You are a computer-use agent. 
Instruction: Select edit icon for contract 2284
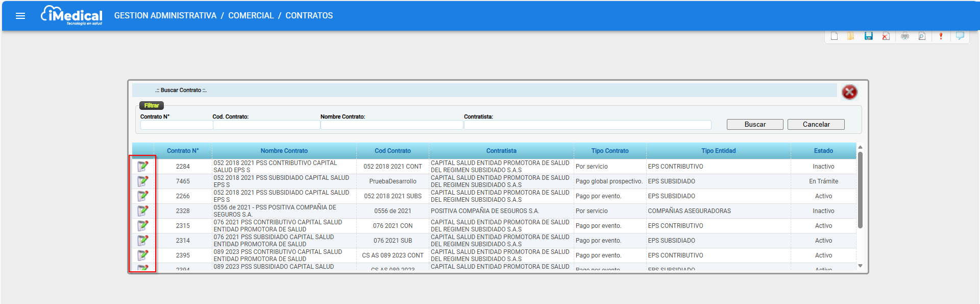tap(143, 166)
